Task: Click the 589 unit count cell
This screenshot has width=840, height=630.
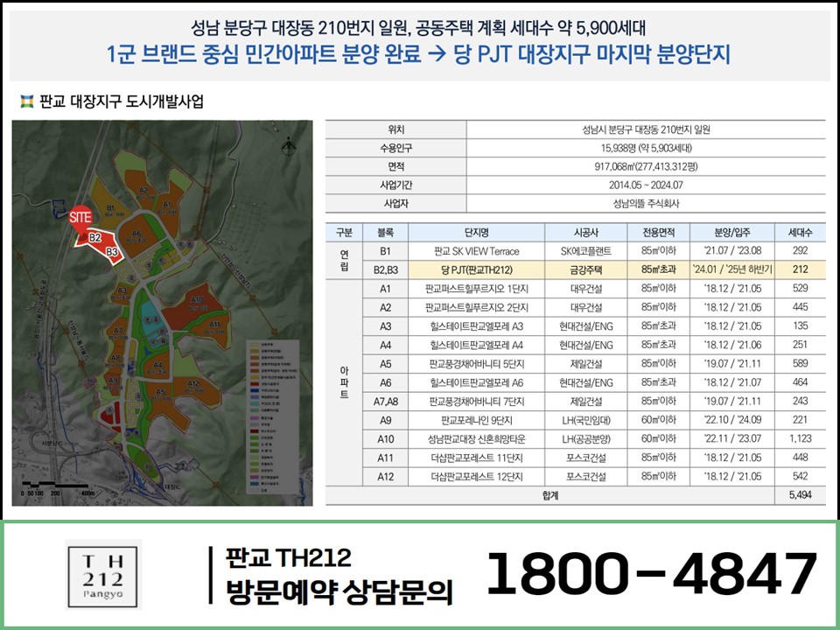Action: pos(800,363)
